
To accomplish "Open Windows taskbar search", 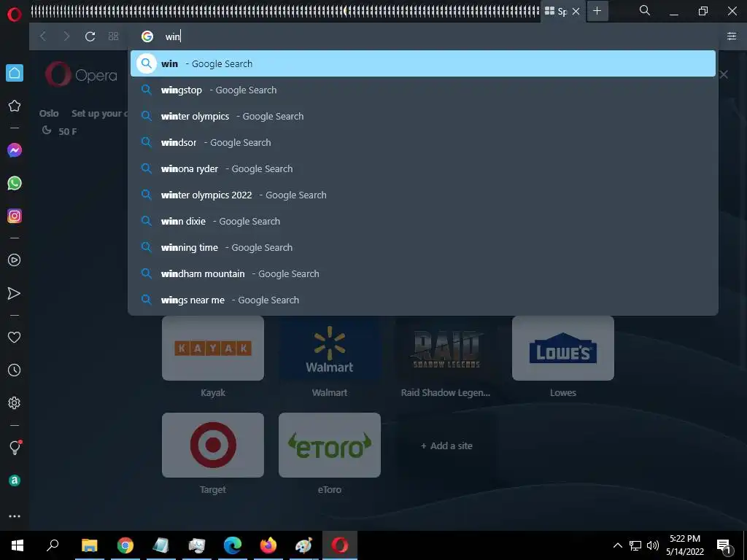I will pos(53,545).
